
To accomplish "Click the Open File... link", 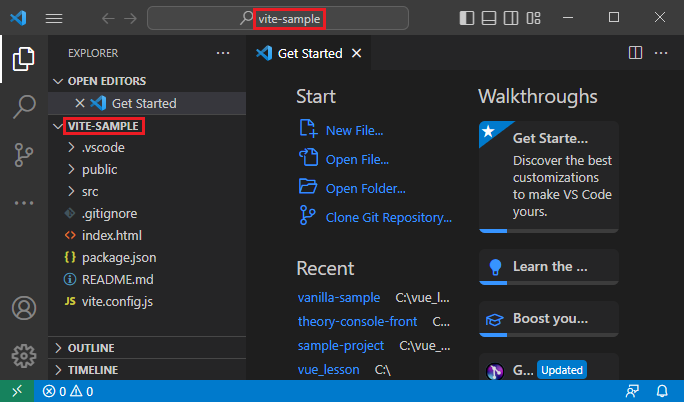I will (x=357, y=160).
